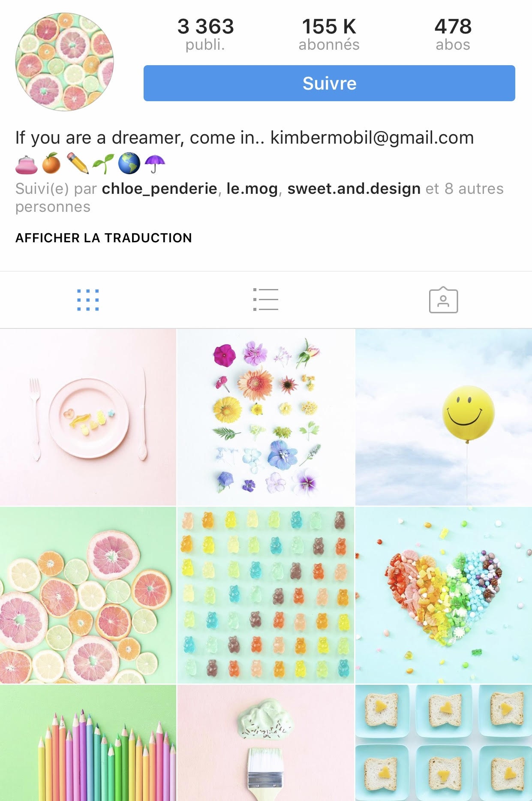Open the arranged flowers grid photo
The image size is (532, 801).
tap(266, 417)
